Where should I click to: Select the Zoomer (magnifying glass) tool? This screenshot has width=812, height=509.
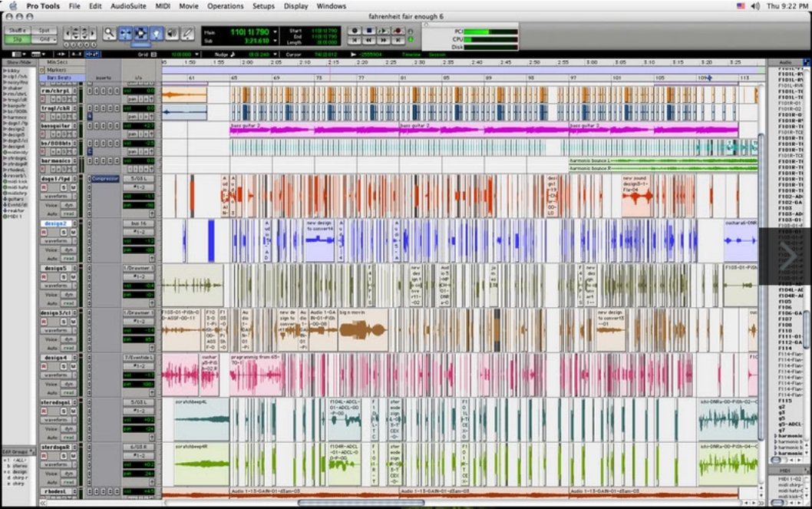click(109, 34)
